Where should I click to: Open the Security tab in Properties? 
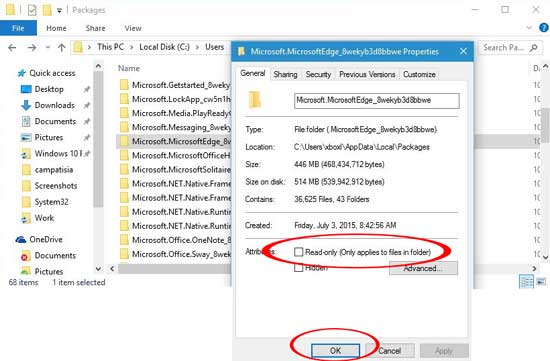tap(318, 74)
